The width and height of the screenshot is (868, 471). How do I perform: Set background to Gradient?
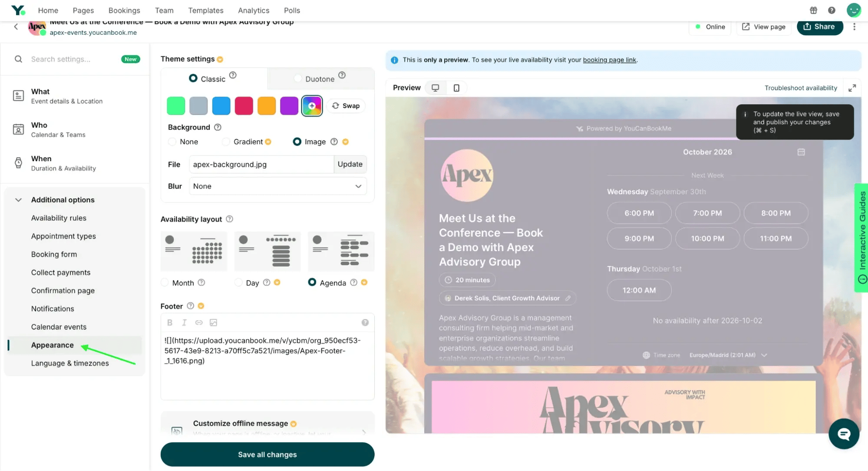point(226,142)
